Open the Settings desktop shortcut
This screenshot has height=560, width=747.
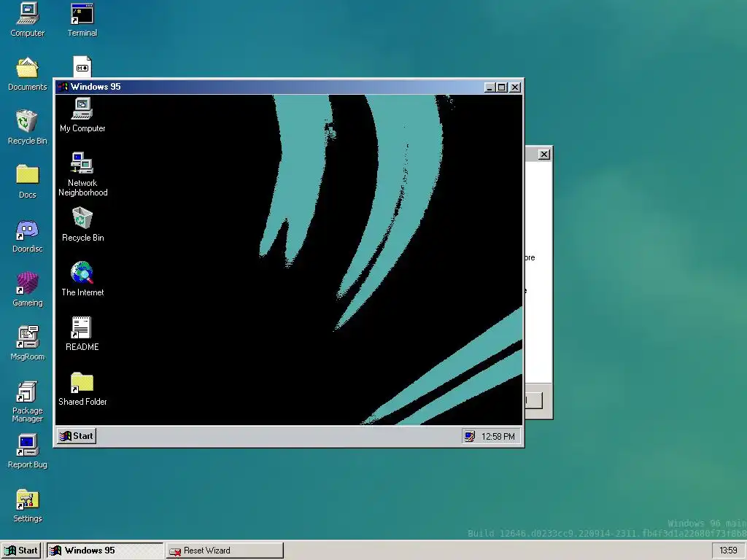click(27, 505)
